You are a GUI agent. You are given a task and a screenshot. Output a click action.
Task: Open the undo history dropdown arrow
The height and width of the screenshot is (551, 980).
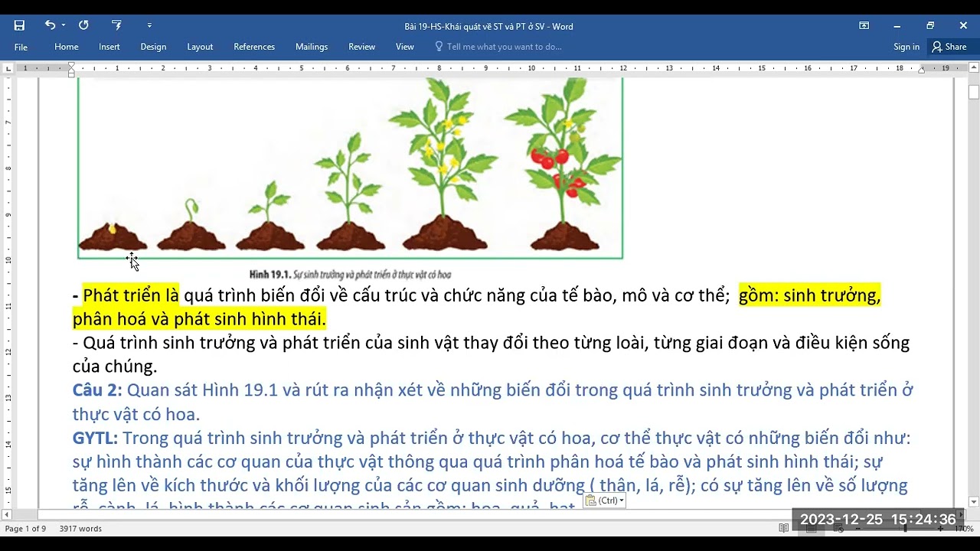point(64,25)
